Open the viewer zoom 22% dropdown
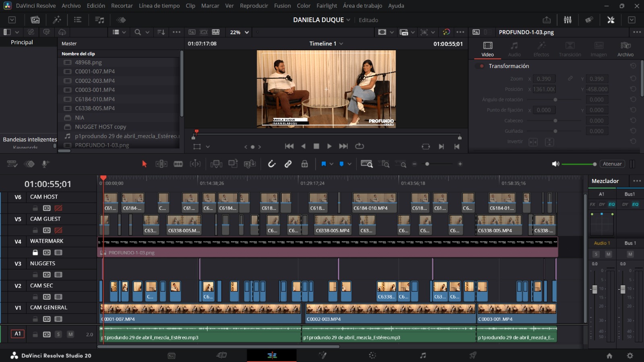The width and height of the screenshot is (644, 362). tap(239, 32)
